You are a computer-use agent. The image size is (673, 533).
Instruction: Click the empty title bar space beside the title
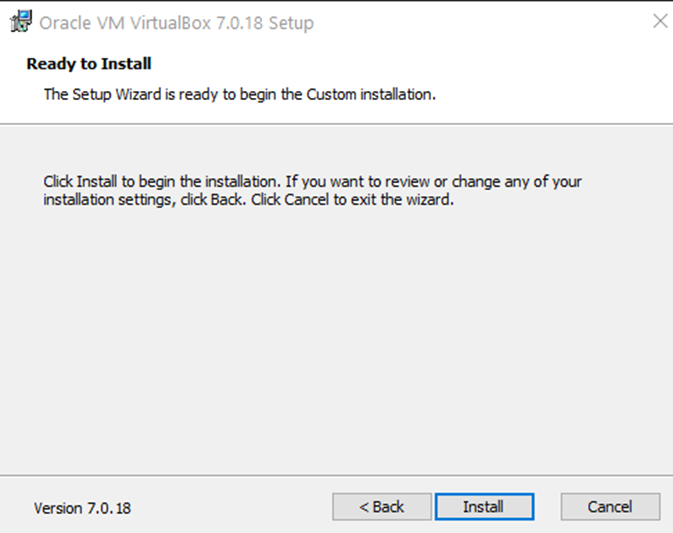click(480, 22)
